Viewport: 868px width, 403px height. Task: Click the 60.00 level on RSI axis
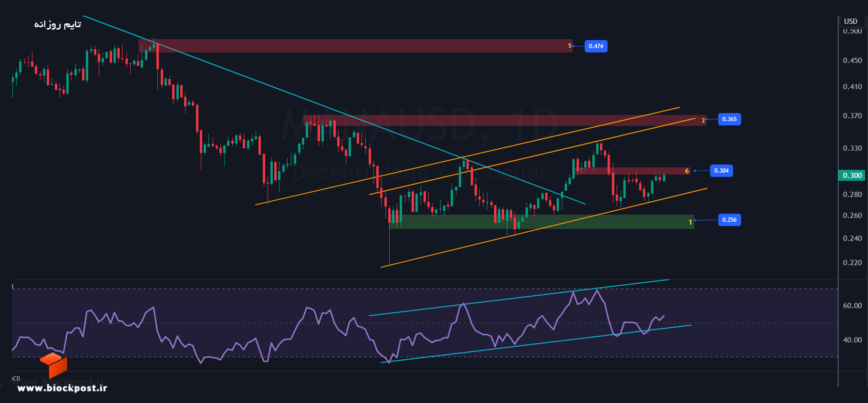pyautogui.click(x=852, y=306)
